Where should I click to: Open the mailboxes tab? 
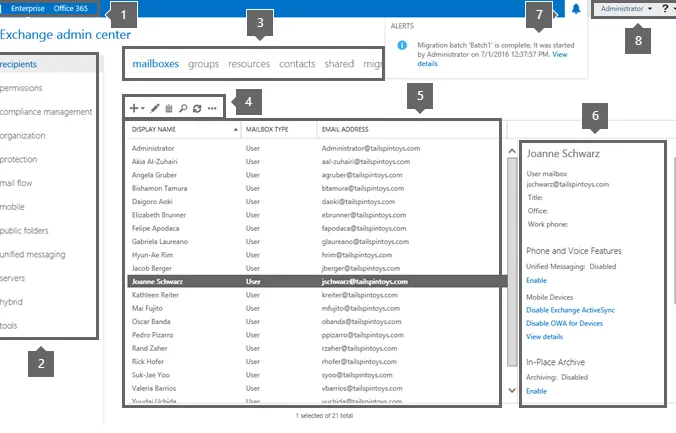click(x=156, y=64)
